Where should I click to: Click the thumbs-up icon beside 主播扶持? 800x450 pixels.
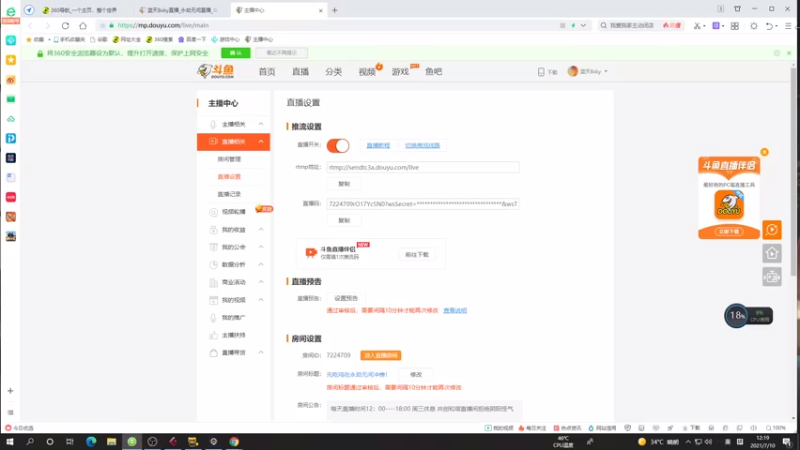tap(213, 335)
